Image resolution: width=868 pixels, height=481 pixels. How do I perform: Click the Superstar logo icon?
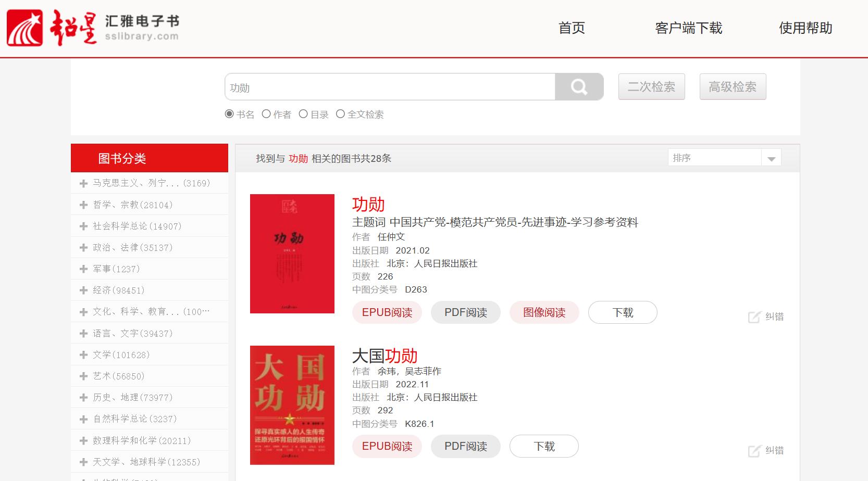24,28
